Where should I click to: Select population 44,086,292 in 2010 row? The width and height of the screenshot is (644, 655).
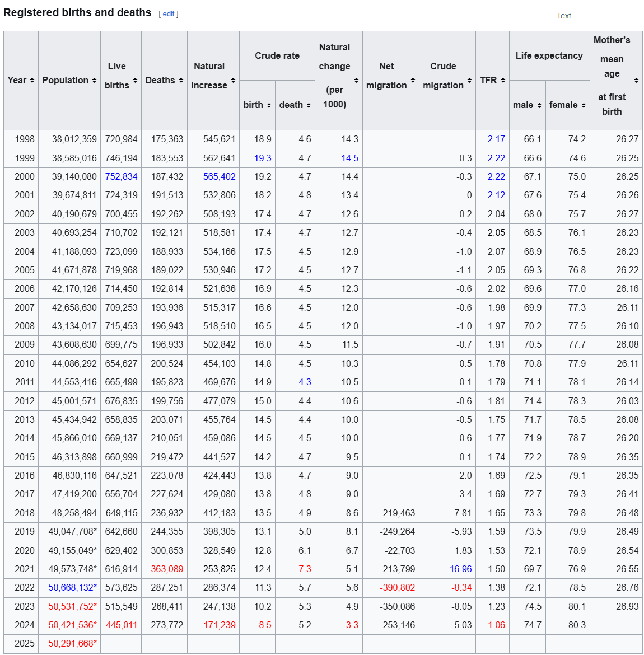pyautogui.click(x=74, y=363)
